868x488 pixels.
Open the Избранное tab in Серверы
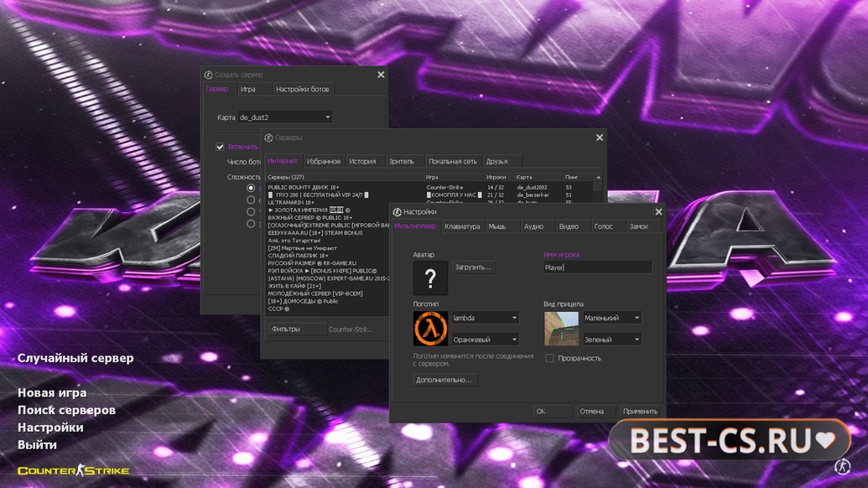(323, 162)
